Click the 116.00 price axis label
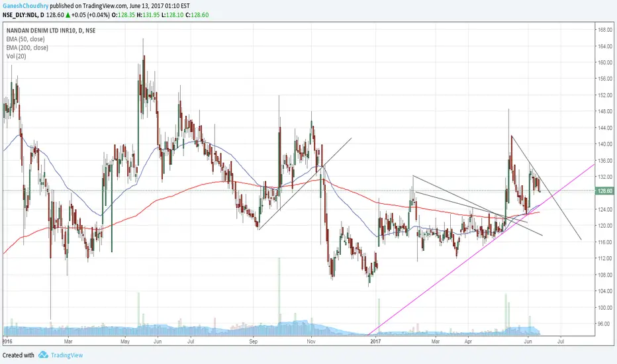The width and height of the screenshot is (617, 364). coord(605,242)
